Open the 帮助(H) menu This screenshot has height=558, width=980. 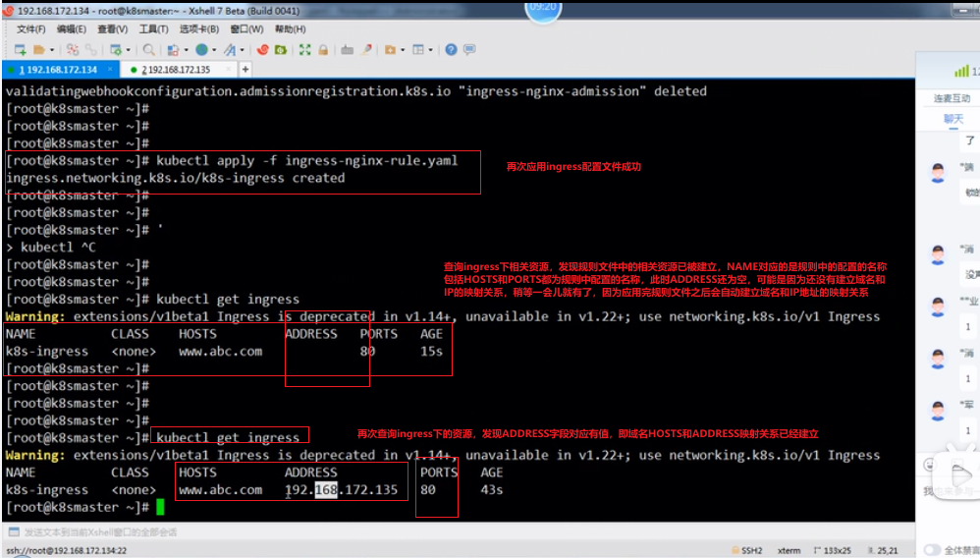(290, 28)
